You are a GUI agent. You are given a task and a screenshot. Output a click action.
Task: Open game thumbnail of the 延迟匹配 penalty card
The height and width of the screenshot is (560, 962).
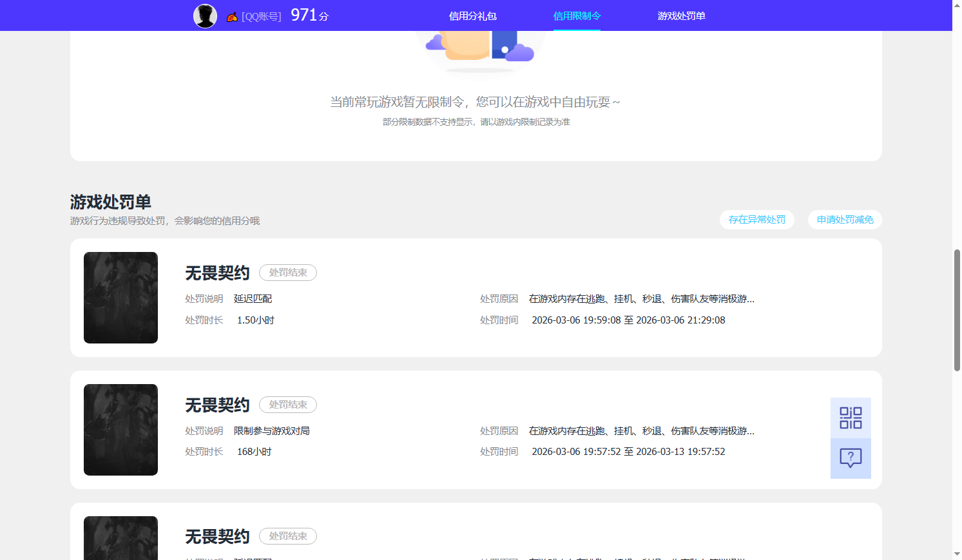click(x=120, y=298)
